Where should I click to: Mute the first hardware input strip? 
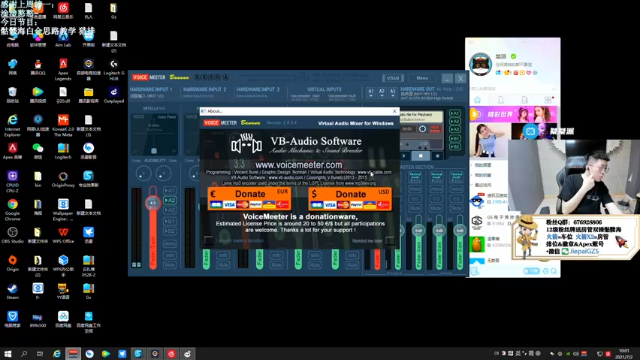coord(169,265)
